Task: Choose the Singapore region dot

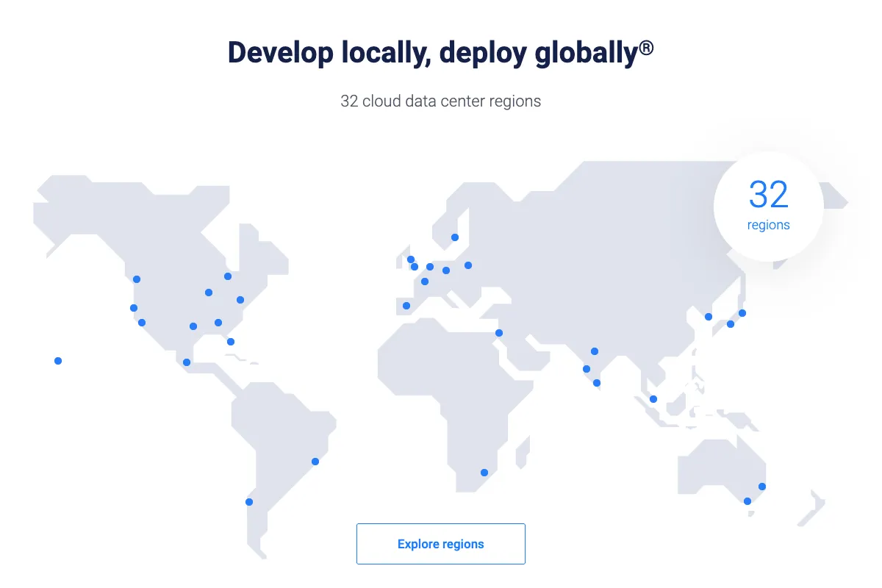Action: (653, 399)
